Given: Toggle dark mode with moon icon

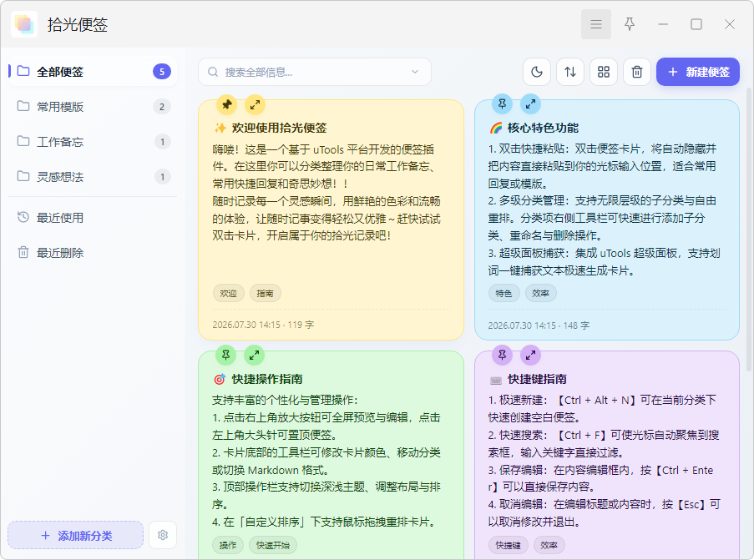Looking at the screenshot, I should pyautogui.click(x=537, y=72).
